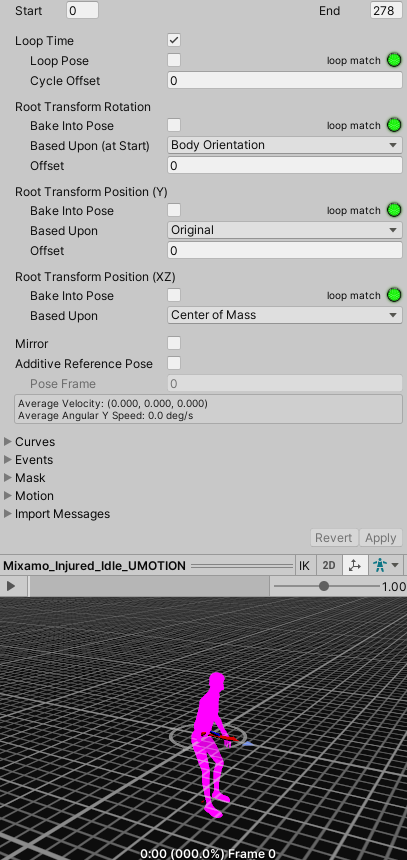Viewport: 407px width, 860px height.
Task: Click the Position (XZ) loop match indicator
Action: (394, 295)
